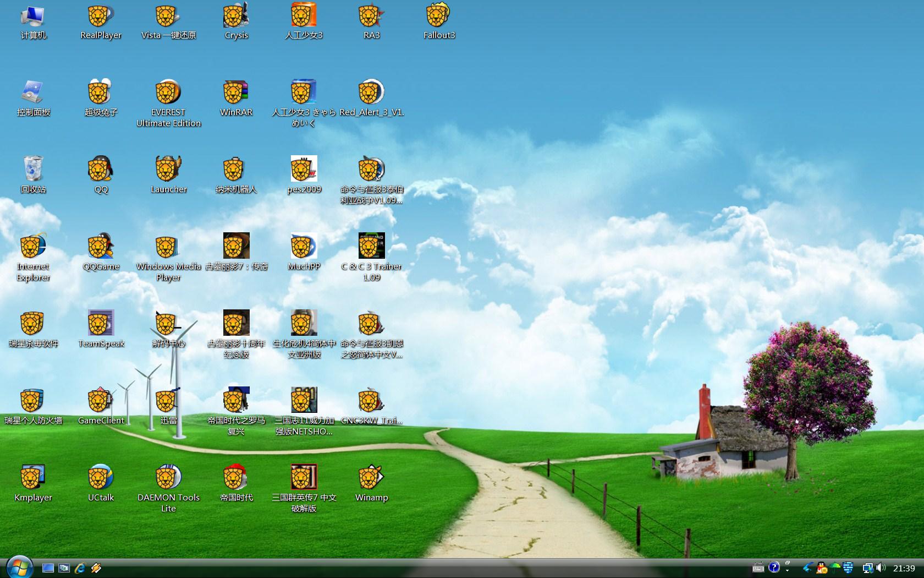Image resolution: width=924 pixels, height=578 pixels.
Task: Select the 人工少女3 きゃらめいく icon
Action: 304,104
